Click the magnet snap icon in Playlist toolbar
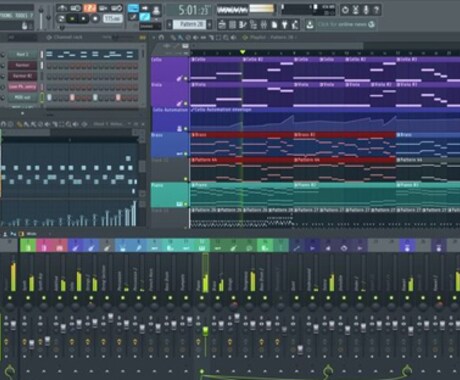Image resolution: width=460 pixels, height=380 pixels. 161,37
